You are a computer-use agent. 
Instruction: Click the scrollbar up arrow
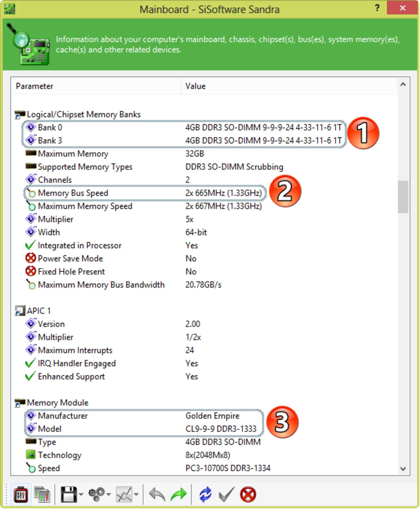403,84
